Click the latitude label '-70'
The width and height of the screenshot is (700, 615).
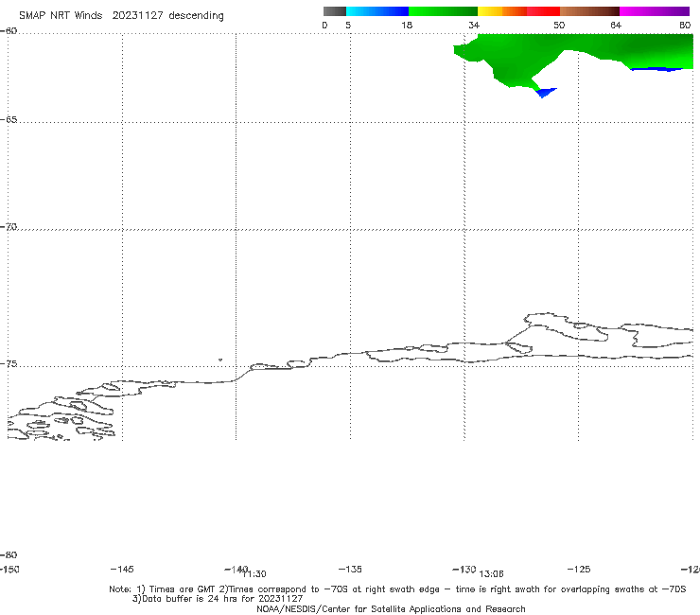9,227
